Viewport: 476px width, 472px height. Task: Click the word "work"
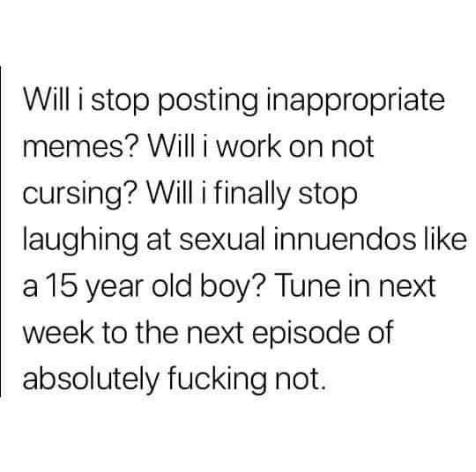click(248, 147)
